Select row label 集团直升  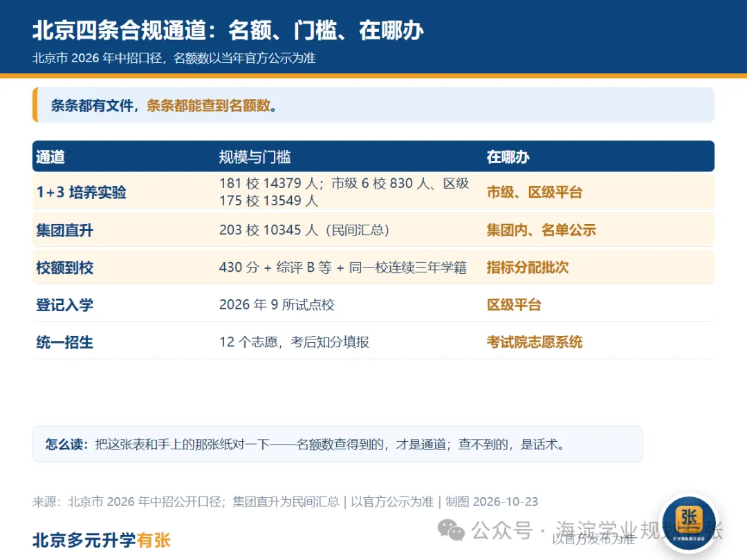tap(65, 230)
